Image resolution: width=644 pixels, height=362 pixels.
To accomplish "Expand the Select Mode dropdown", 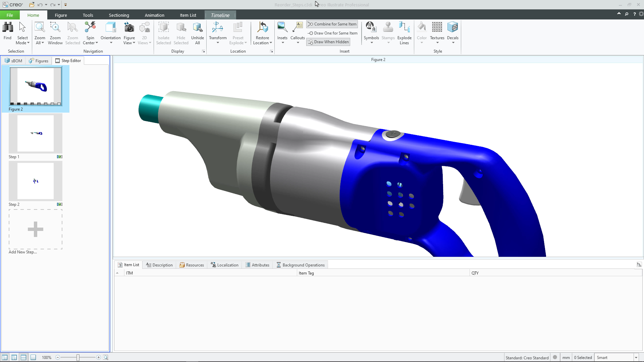I will pyautogui.click(x=23, y=40).
